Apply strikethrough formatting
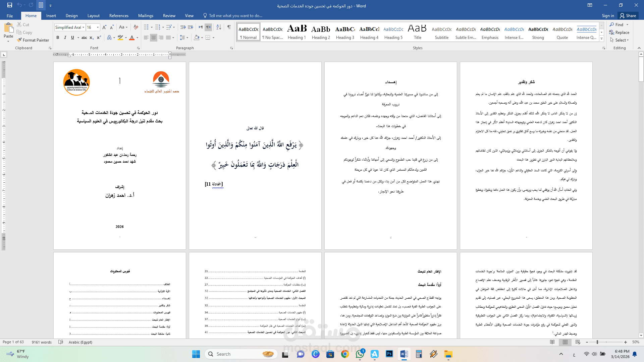The height and width of the screenshot is (362, 644). pyautogui.click(x=84, y=38)
